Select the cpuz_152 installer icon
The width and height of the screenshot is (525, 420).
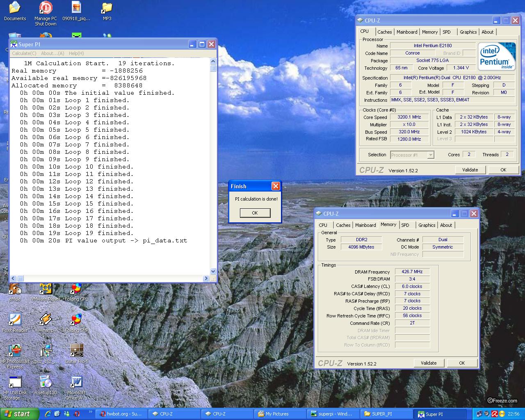pyautogui.click(x=46, y=354)
